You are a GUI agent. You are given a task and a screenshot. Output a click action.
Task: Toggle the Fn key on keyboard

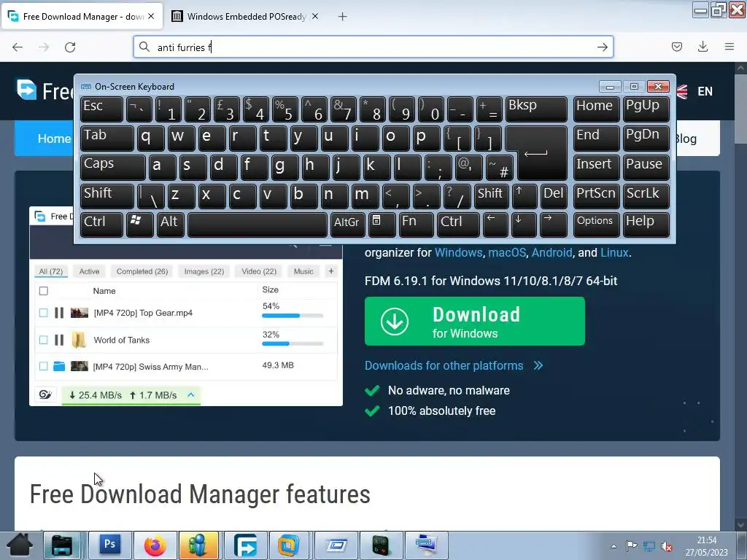point(415,225)
